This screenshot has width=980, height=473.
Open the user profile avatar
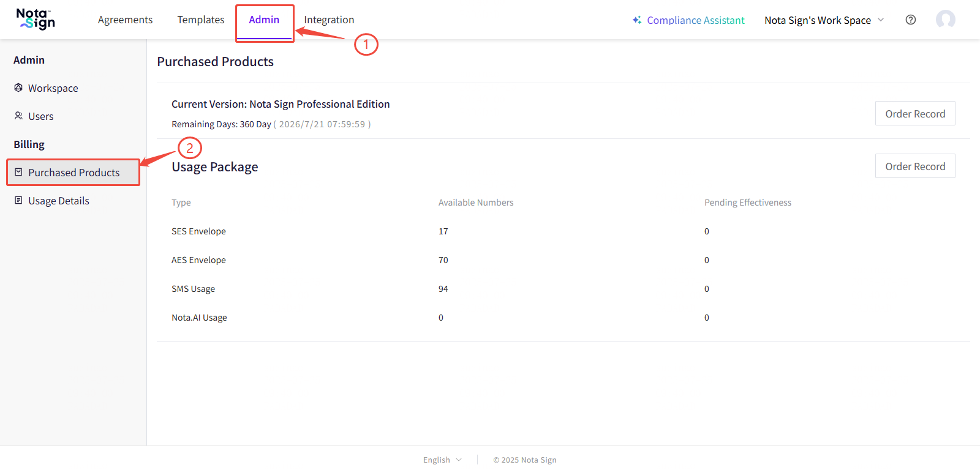point(945,20)
